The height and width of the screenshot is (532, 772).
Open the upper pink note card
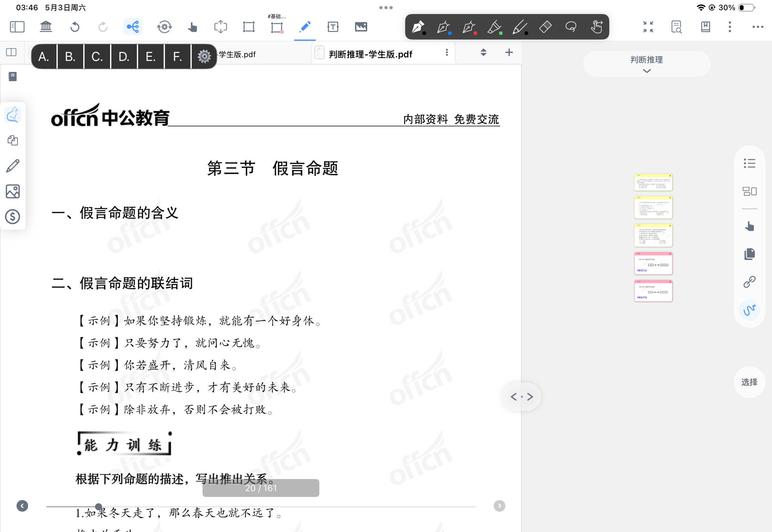pos(653,263)
